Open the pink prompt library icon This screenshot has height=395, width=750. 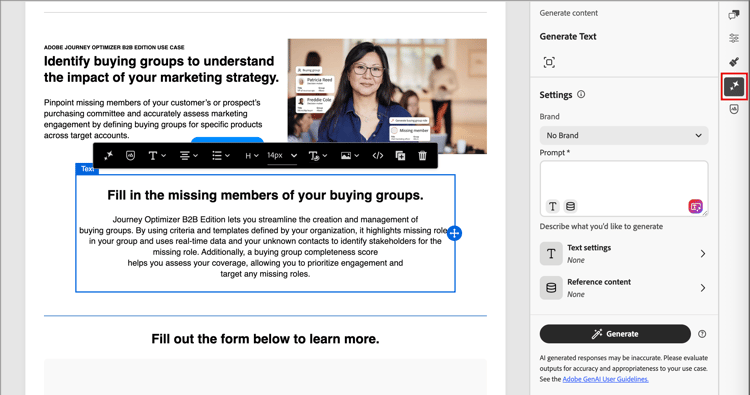point(695,207)
